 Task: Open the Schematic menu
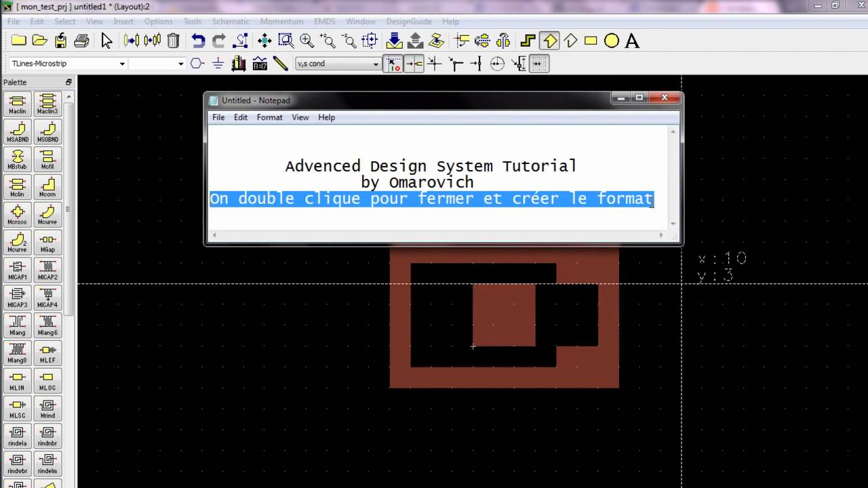coord(231,21)
